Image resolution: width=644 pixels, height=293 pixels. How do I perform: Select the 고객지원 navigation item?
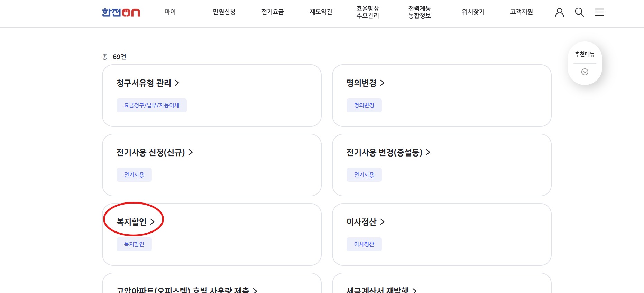click(x=521, y=12)
